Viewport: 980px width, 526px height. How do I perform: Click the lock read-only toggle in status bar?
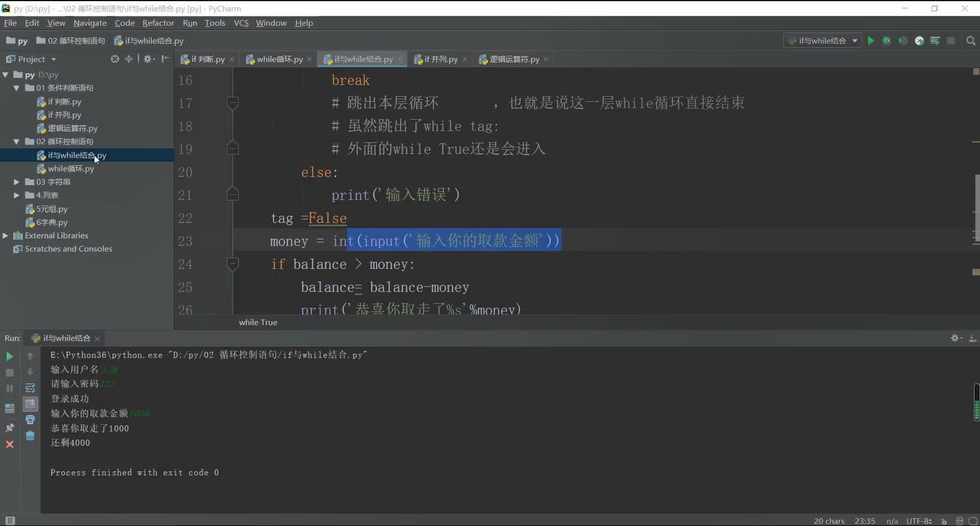944,521
